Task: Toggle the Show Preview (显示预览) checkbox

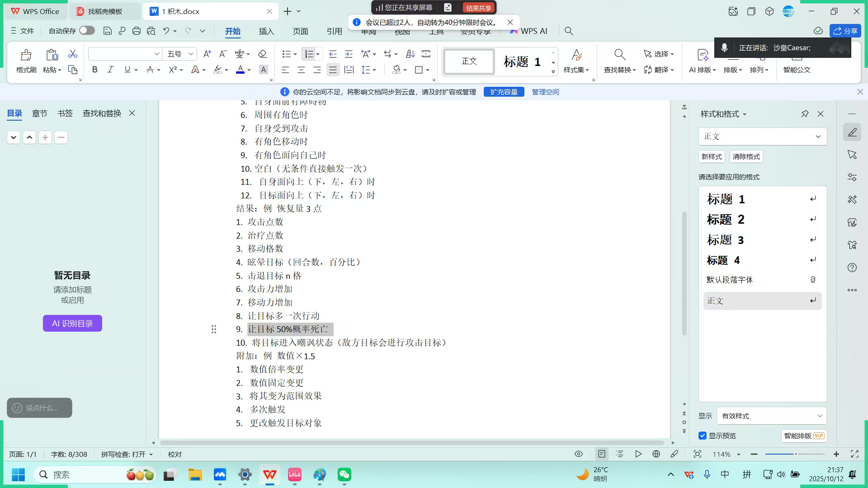Action: (x=703, y=436)
